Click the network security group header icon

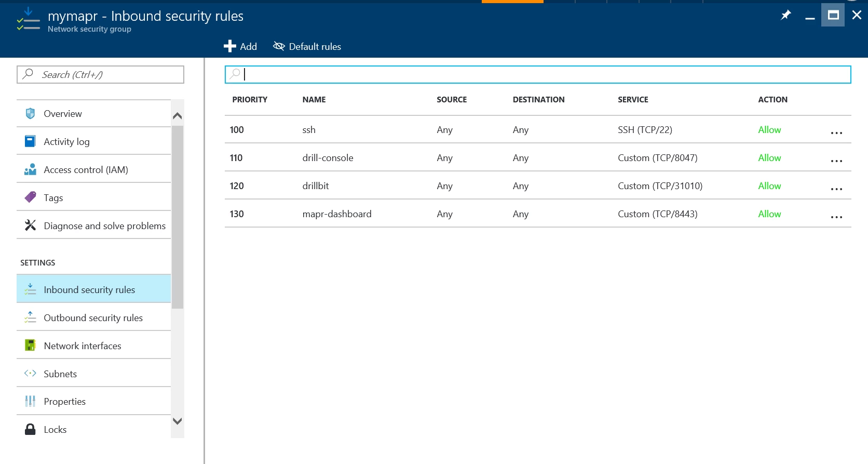click(28, 19)
